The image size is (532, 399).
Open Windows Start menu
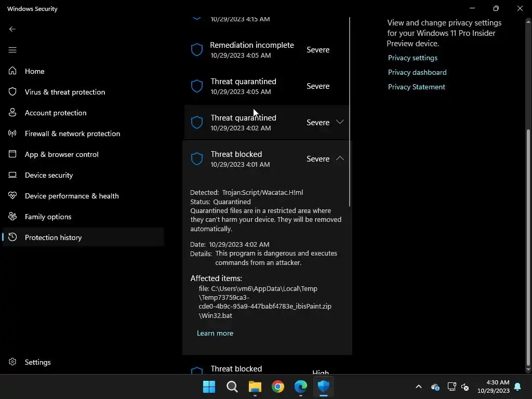click(x=209, y=387)
